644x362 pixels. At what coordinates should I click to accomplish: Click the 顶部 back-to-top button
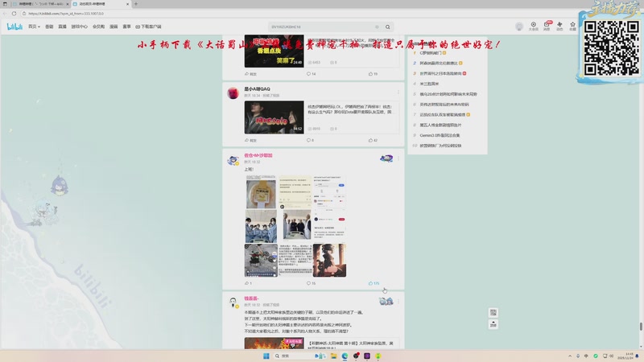(493, 325)
